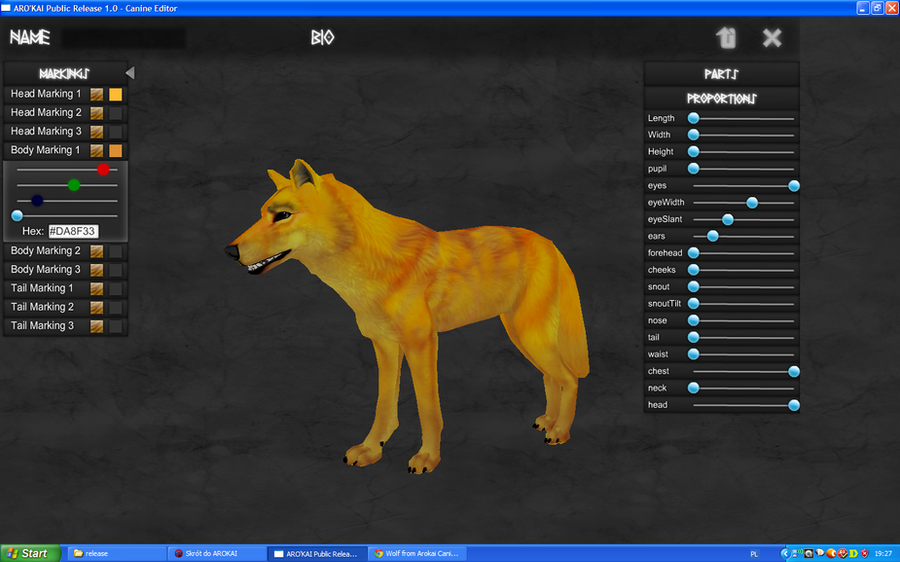Viewport: 900px width, 562px height.
Task: Click the eyes slider handle
Action: coord(794,185)
